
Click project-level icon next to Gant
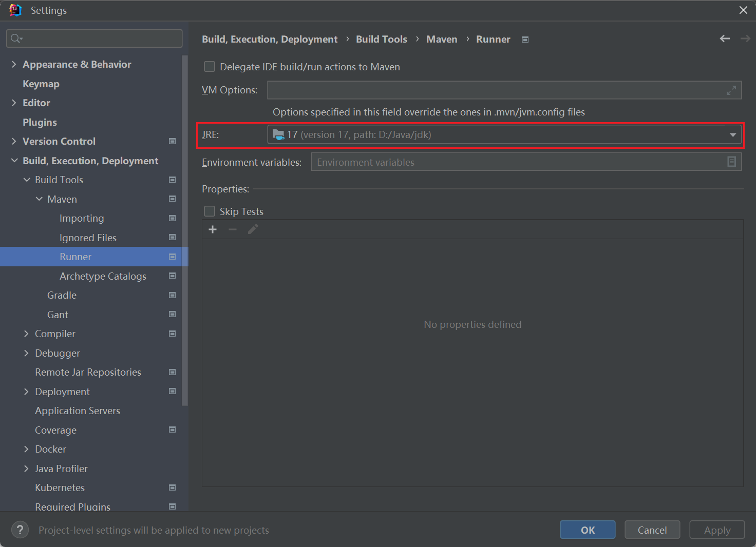173,315
